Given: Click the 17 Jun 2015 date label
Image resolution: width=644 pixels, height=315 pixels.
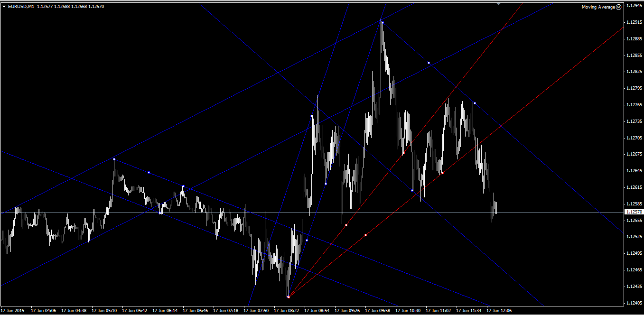Looking at the screenshot, I should [x=13, y=311].
